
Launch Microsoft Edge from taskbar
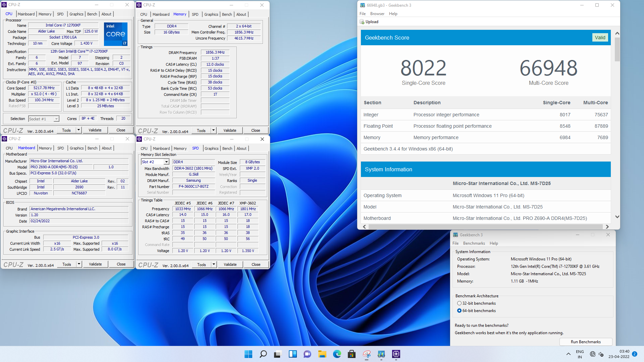[337, 354]
